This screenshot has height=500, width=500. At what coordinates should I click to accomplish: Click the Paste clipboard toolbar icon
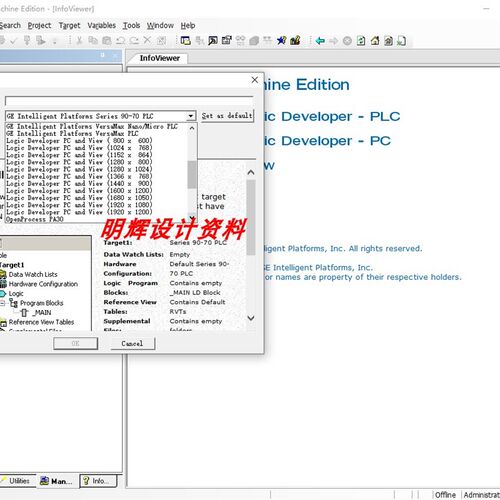(107, 41)
